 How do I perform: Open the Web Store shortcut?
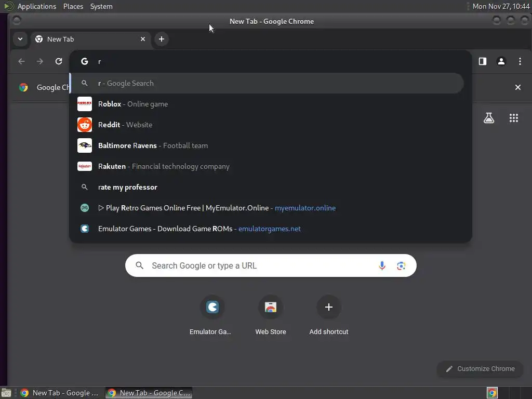coord(270,315)
